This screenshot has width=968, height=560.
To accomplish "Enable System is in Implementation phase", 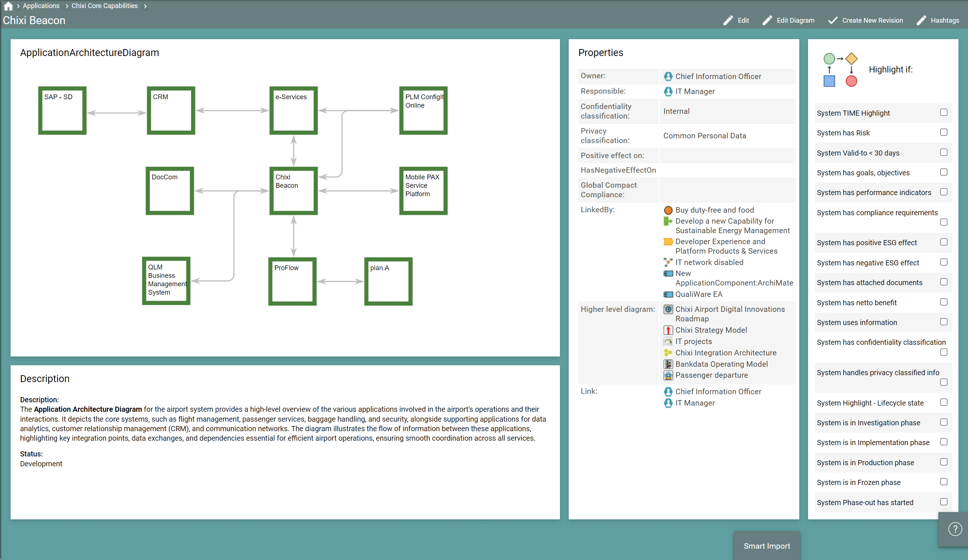I will pos(943,442).
